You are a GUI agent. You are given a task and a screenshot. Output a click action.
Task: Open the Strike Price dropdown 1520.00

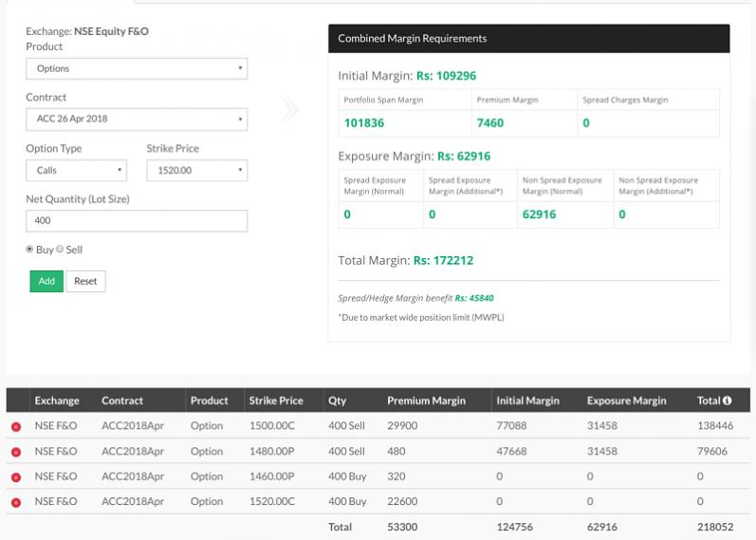pos(196,171)
